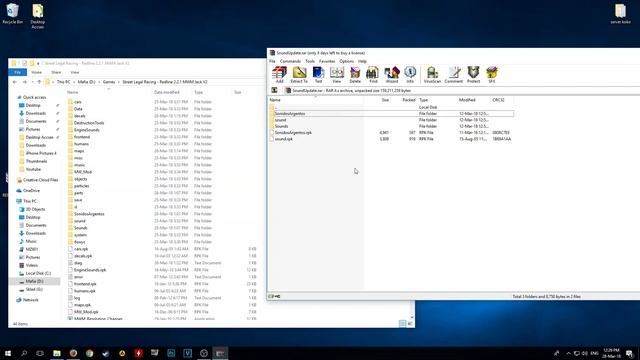Viewport: 640px width, 360px height.
Task: Open File Explorer from the taskbar
Action: click(x=57, y=353)
